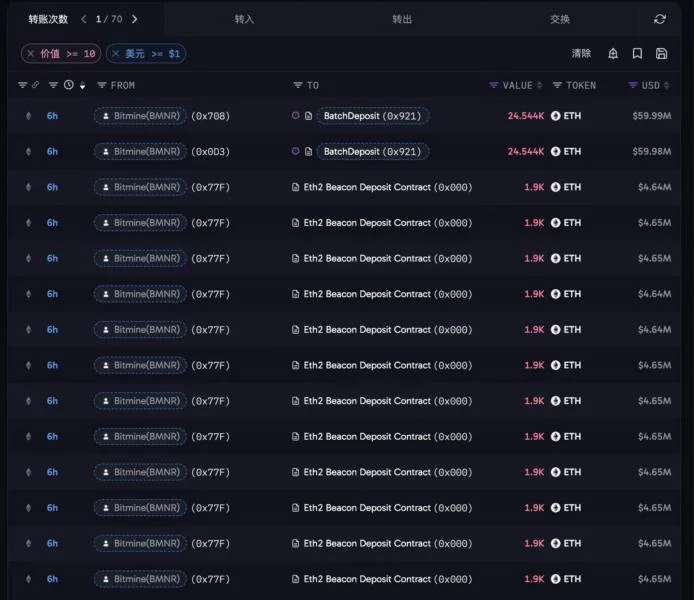This screenshot has height=600, width=694.
Task: Switch to the 转入 tab
Action: (x=244, y=19)
